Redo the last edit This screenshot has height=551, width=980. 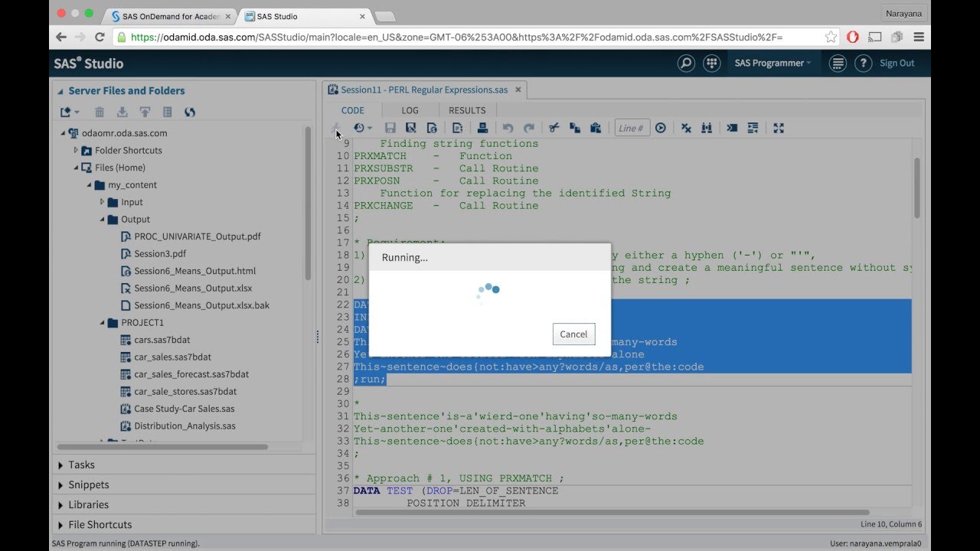coord(528,128)
